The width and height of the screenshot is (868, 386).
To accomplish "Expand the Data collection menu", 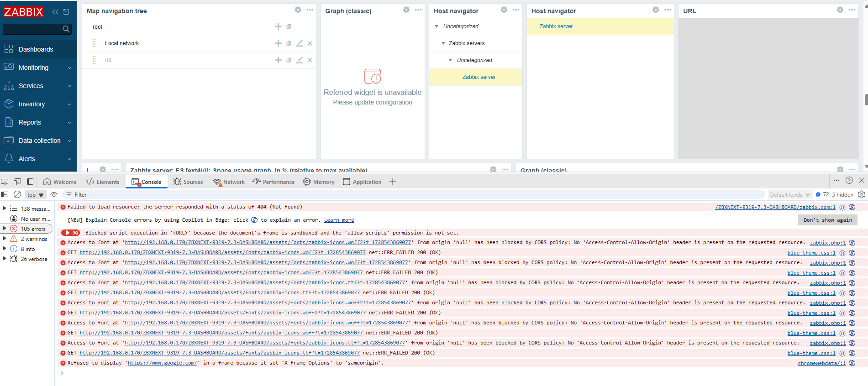I will [x=38, y=141].
